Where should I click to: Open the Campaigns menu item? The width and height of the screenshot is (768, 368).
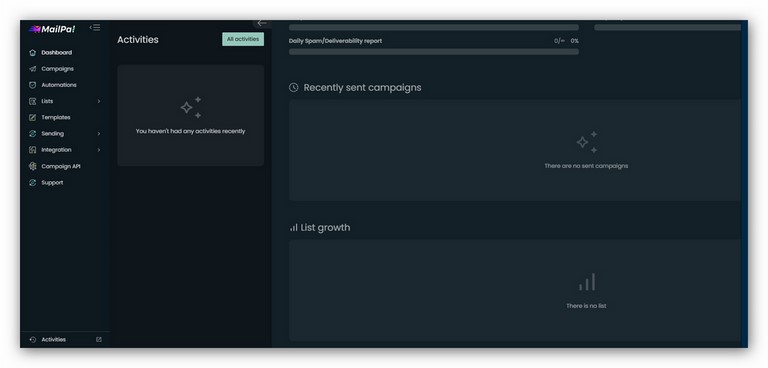(x=57, y=69)
